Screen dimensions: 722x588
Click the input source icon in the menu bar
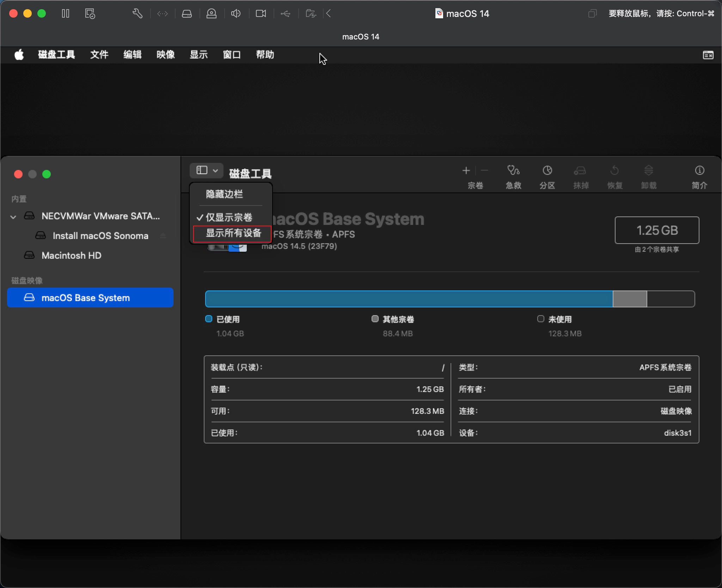click(x=708, y=55)
